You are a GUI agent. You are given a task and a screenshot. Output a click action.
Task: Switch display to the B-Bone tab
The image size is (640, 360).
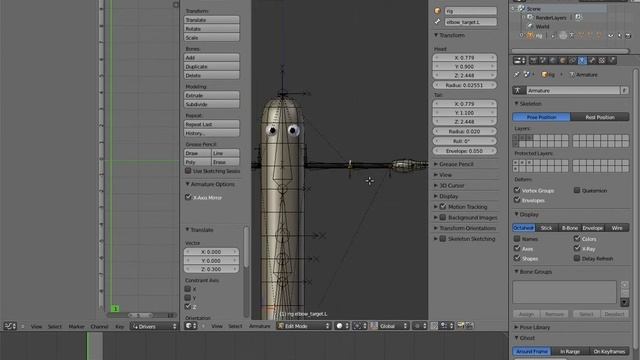[x=570, y=228]
